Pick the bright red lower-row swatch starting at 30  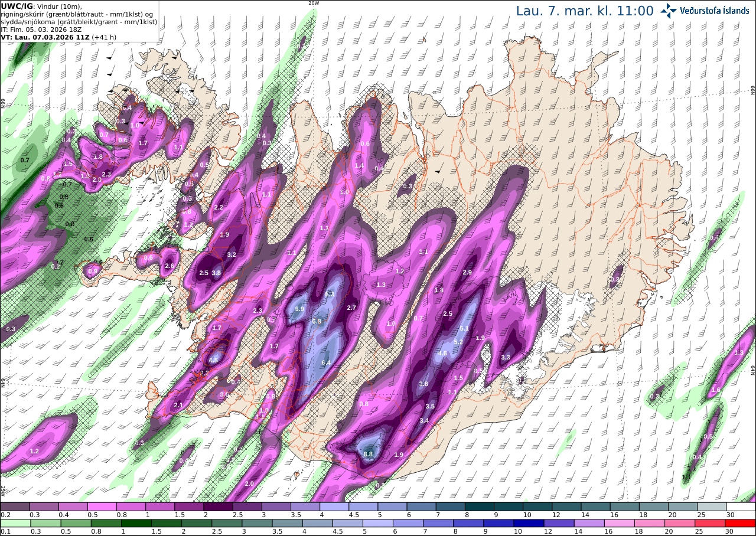pyautogui.click(x=741, y=523)
